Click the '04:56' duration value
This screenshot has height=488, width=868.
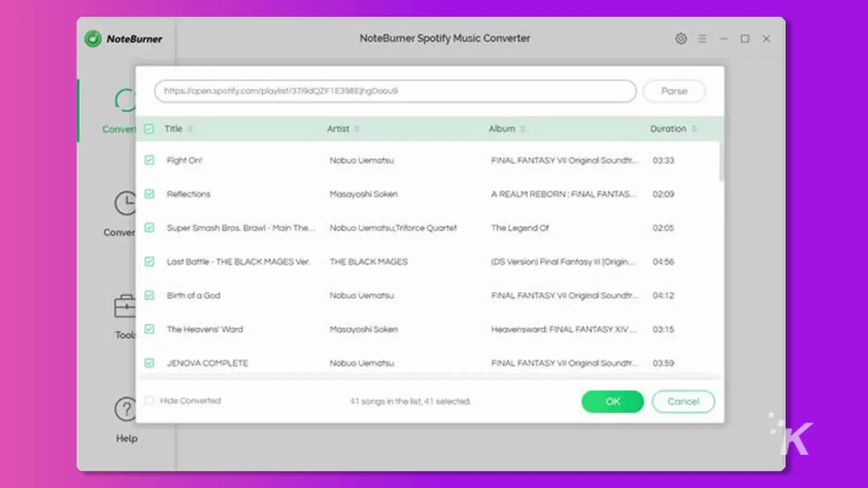click(663, 262)
